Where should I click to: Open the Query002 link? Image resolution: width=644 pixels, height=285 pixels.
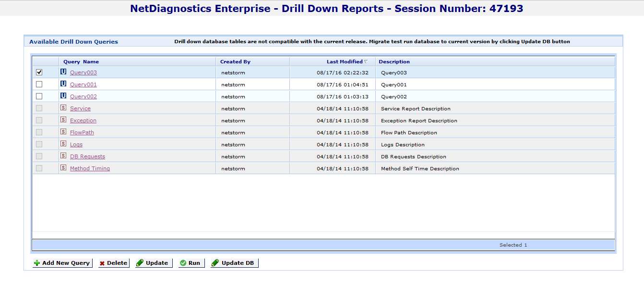83,96
